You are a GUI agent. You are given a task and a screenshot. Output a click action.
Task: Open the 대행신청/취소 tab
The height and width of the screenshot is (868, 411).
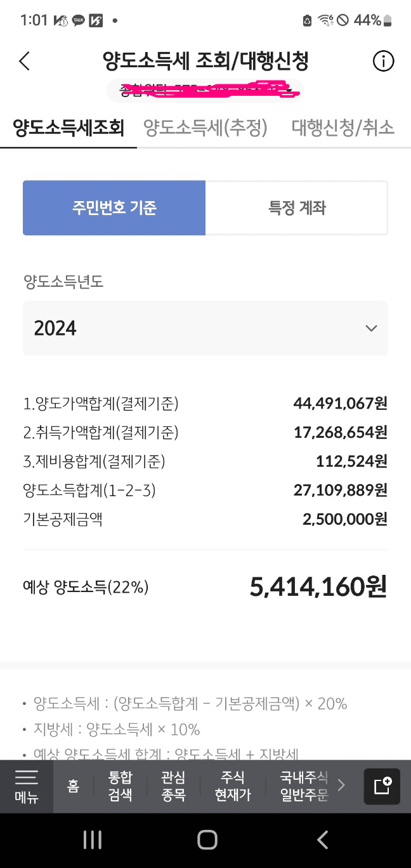pyautogui.click(x=342, y=128)
